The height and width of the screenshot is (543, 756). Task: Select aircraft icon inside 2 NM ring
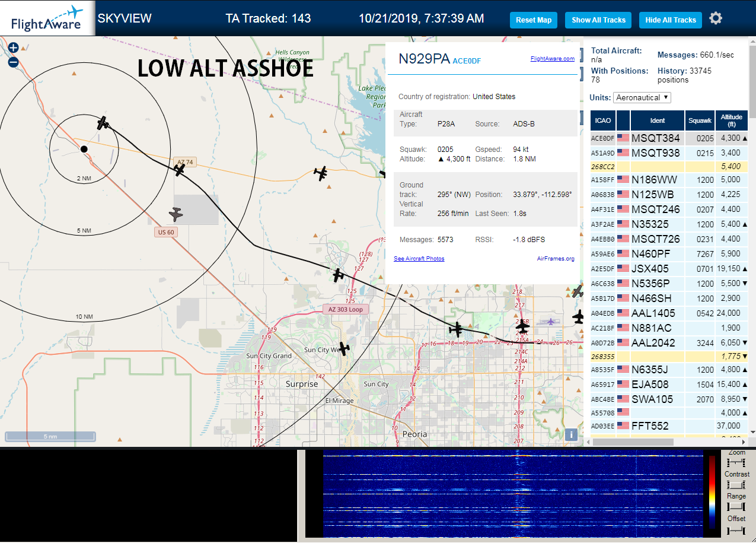coord(103,123)
